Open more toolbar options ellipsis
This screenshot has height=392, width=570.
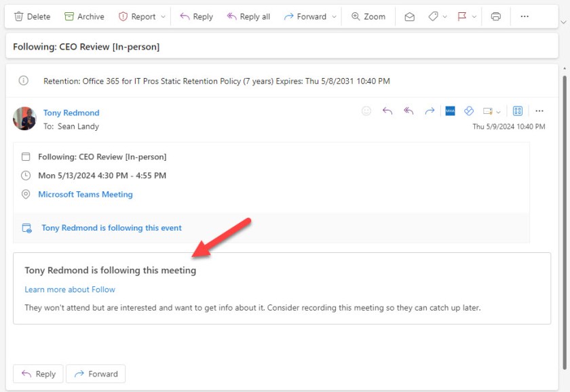pyautogui.click(x=525, y=17)
